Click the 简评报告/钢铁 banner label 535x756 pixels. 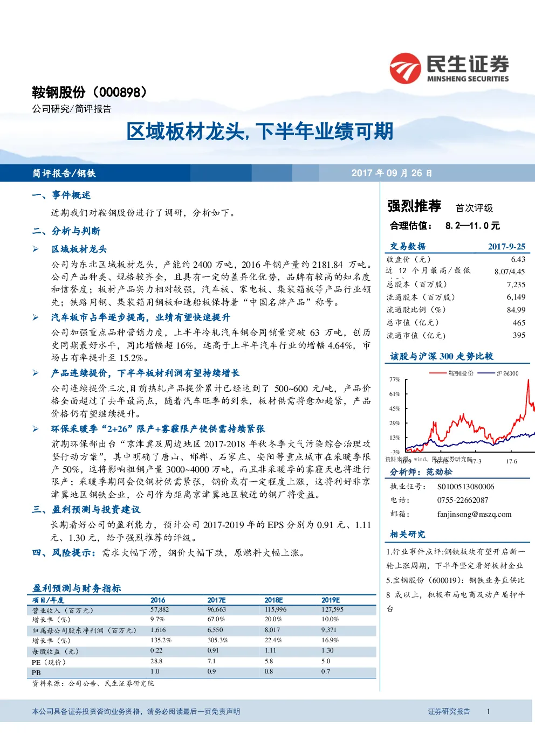[x=64, y=174]
